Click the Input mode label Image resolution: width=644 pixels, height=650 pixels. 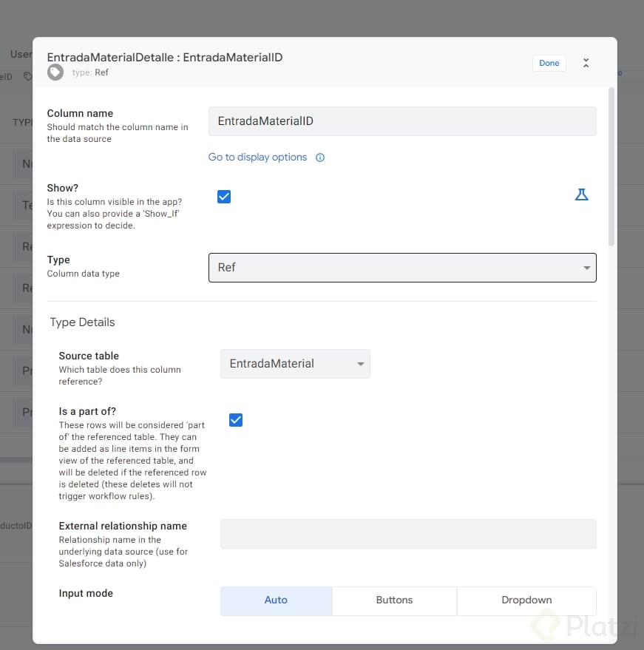pos(86,593)
